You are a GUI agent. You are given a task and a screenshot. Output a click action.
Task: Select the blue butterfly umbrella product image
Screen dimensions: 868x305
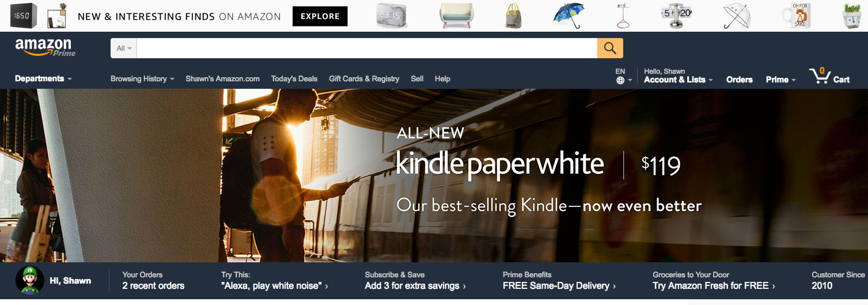click(x=567, y=16)
